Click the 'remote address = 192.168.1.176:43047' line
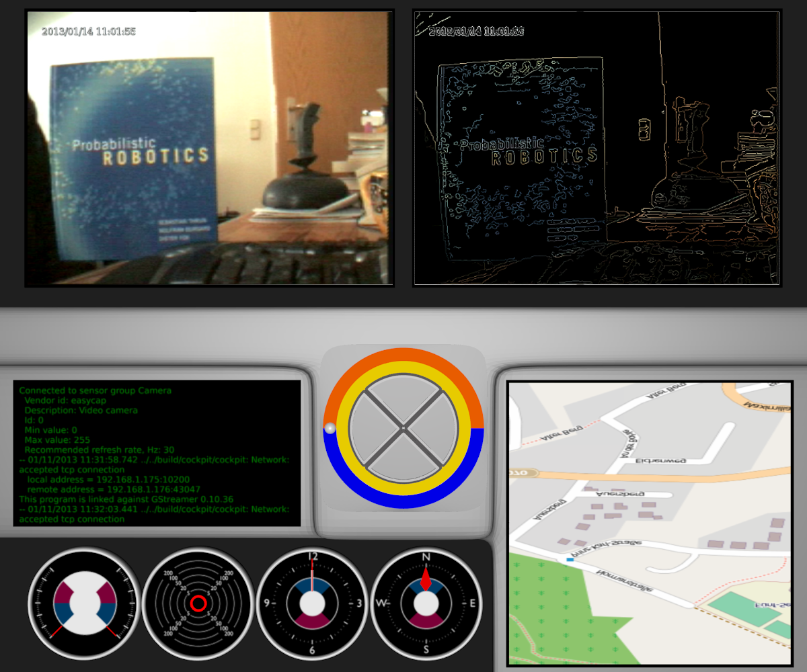807x672 pixels. click(114, 490)
